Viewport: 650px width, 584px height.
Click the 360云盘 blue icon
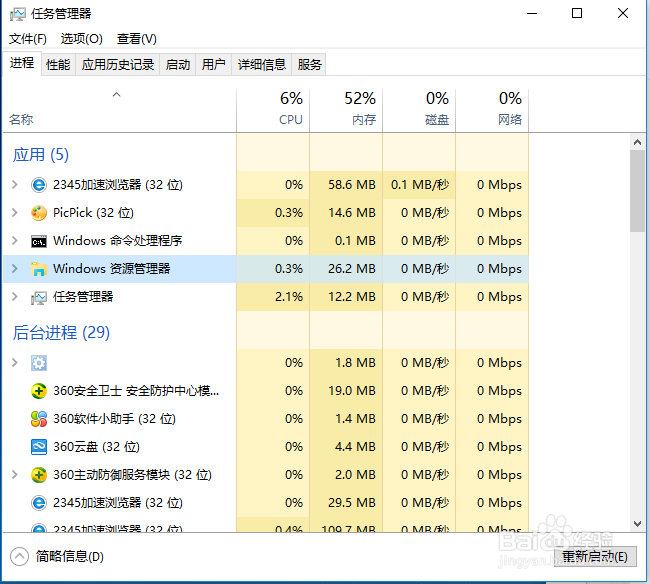click(39, 447)
